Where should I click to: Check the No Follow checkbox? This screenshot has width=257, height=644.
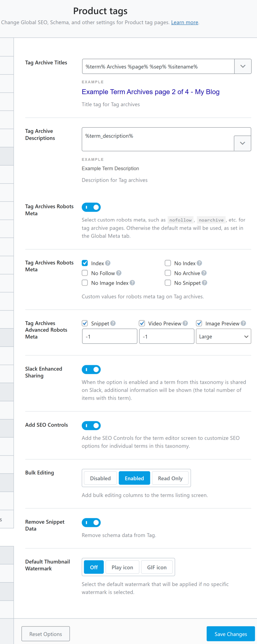coord(85,273)
